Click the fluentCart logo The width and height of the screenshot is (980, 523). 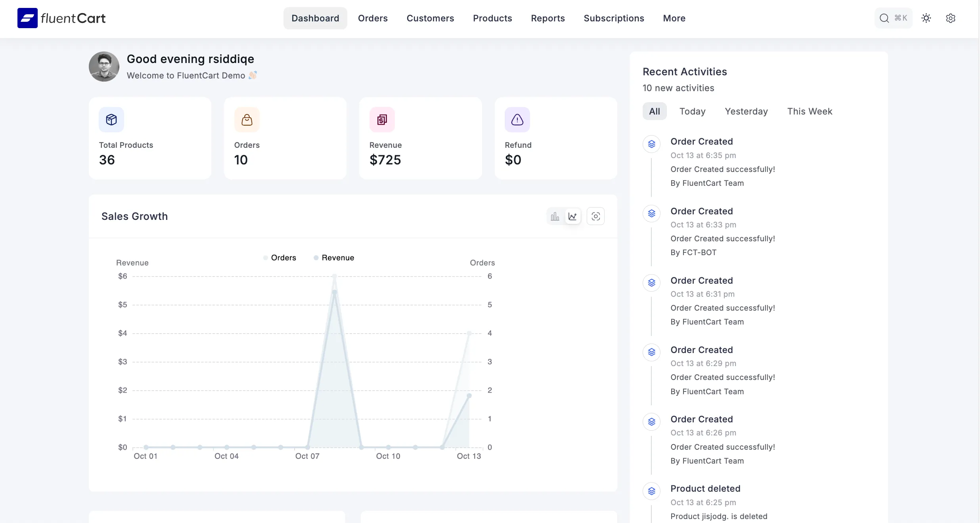61,18
